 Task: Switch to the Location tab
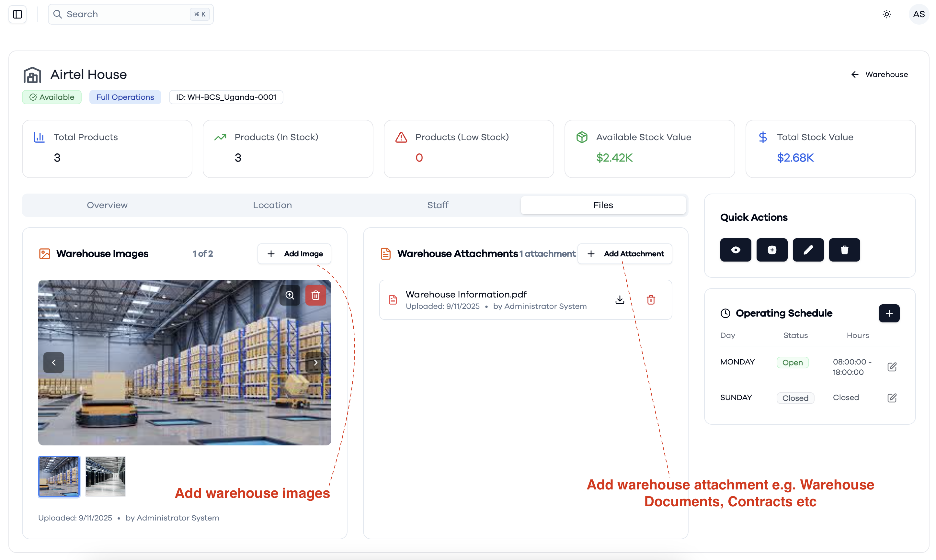click(272, 205)
